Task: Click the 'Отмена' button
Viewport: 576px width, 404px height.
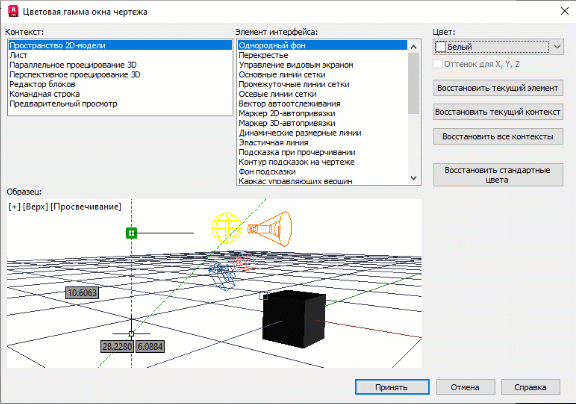Action: click(465, 387)
